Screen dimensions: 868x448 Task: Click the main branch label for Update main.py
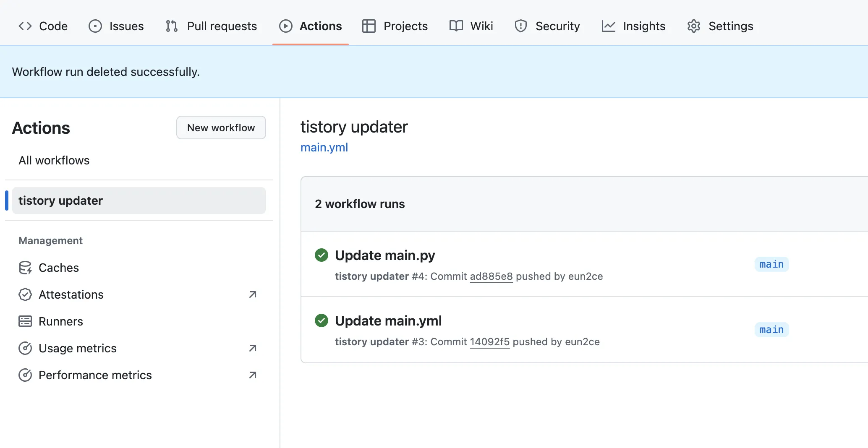[771, 264]
